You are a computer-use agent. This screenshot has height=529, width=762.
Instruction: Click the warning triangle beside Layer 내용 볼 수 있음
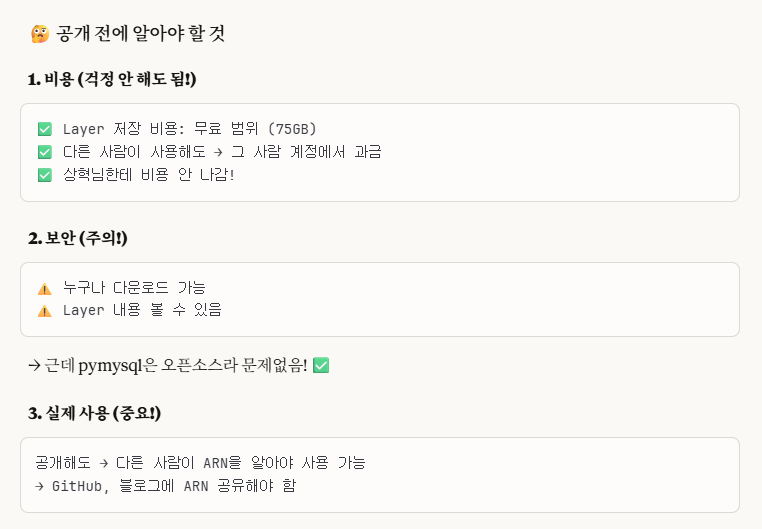click(45, 311)
